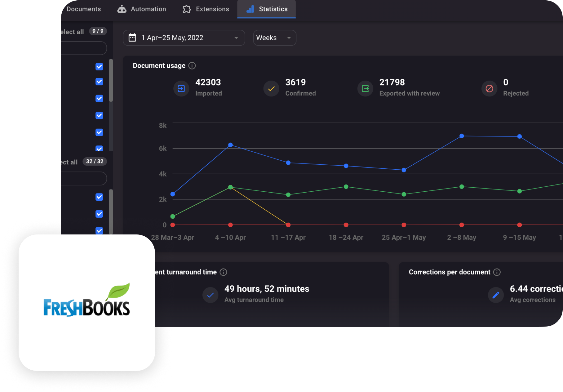563x392 pixels.
Task: Click the turnaround time info icon
Action: 223,272
